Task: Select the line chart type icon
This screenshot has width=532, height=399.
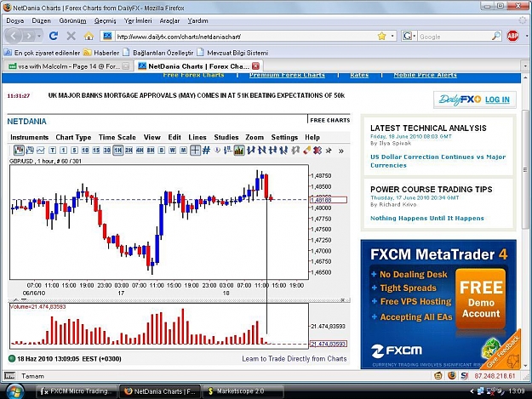Action: 41,151
